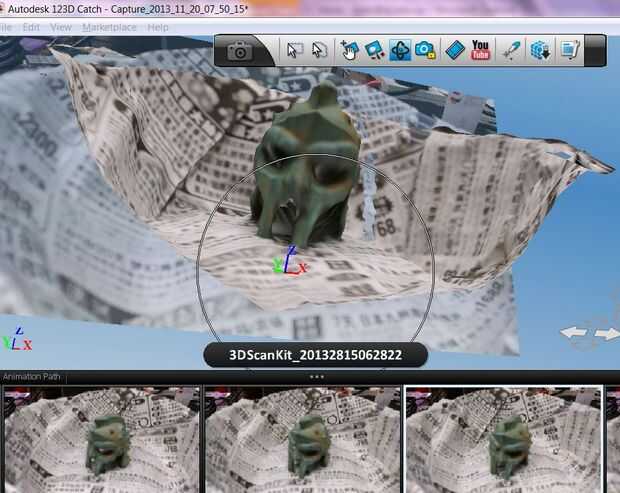The height and width of the screenshot is (493, 620).
Task: Click the Animation Path panel label
Action: [31, 377]
